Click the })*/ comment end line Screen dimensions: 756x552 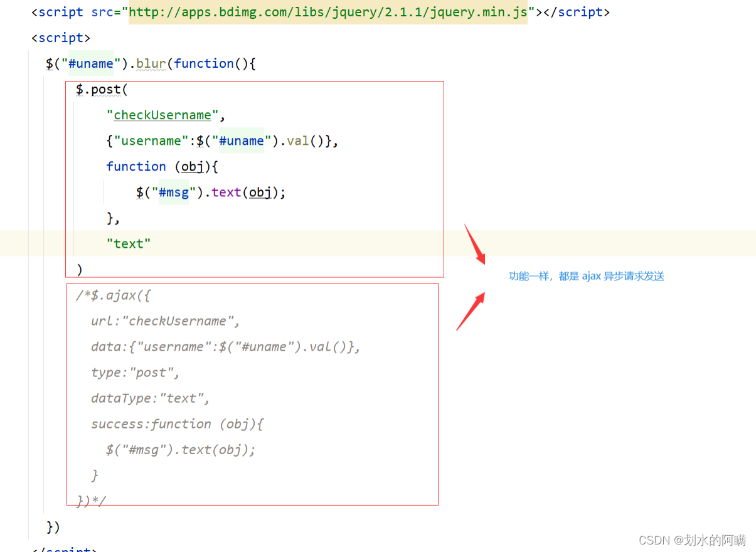(91, 501)
